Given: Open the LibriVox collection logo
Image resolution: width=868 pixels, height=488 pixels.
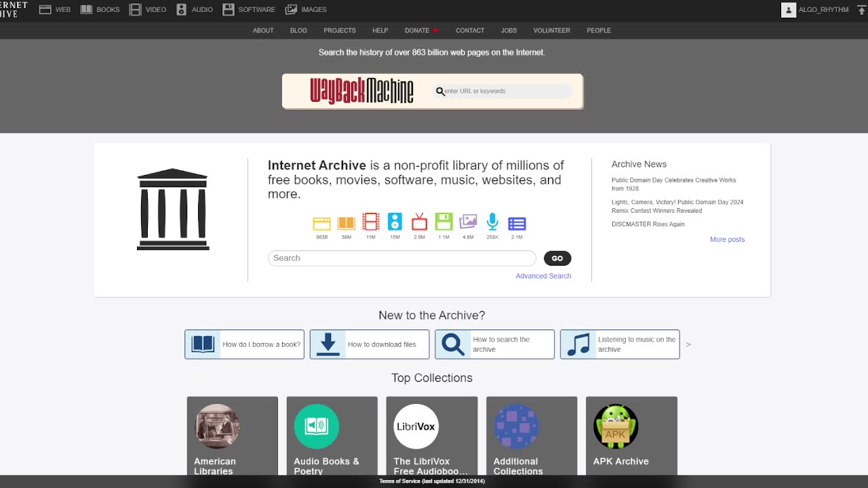Looking at the screenshot, I should click(416, 426).
